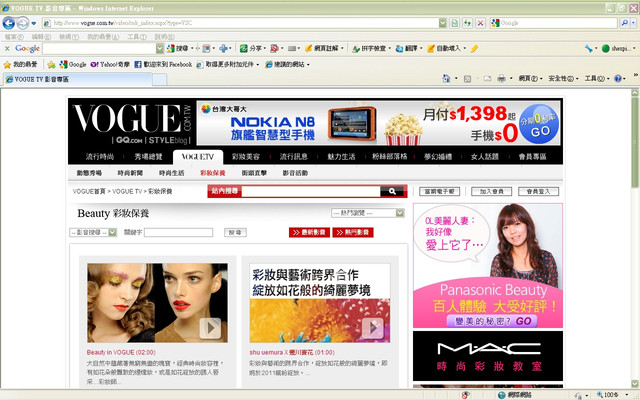Open the 網頁(P) page menu dropdown
Viewport: 640px width, 400px height.
531,78
